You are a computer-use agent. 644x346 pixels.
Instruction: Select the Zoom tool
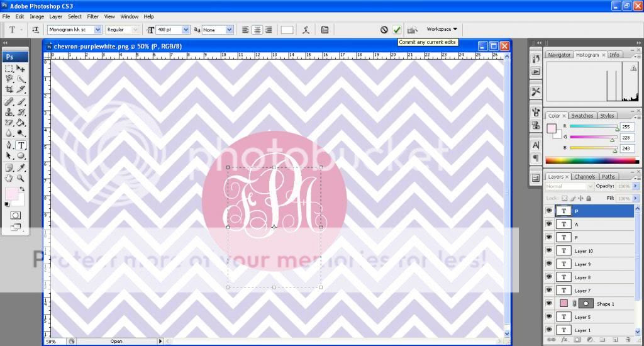click(x=21, y=178)
